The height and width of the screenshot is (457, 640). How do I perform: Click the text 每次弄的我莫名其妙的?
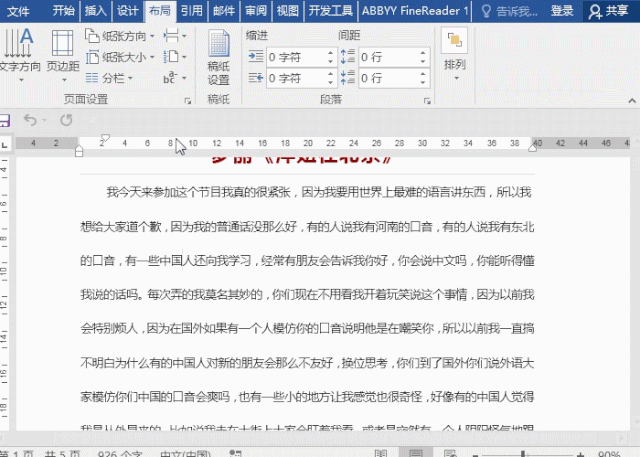point(205,295)
